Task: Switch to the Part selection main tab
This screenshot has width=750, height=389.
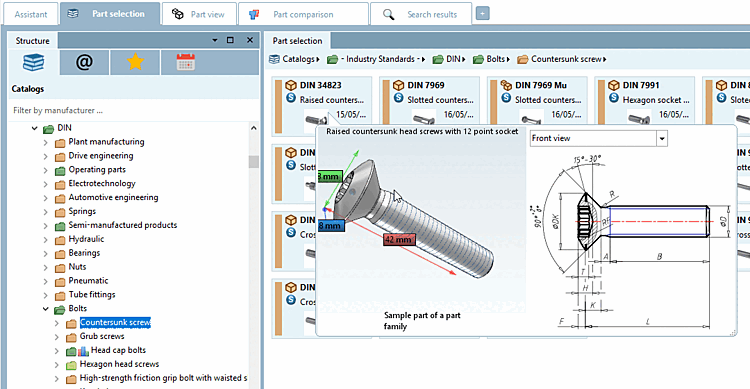Action: pyautogui.click(x=110, y=14)
